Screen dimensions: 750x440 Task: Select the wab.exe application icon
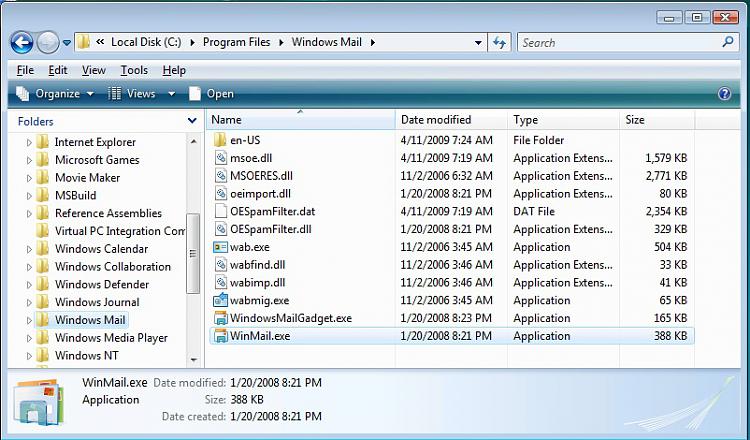[221, 247]
